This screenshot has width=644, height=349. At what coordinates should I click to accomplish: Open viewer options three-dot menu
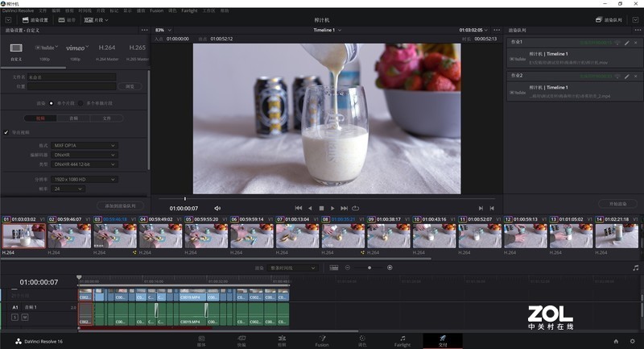coord(497,30)
